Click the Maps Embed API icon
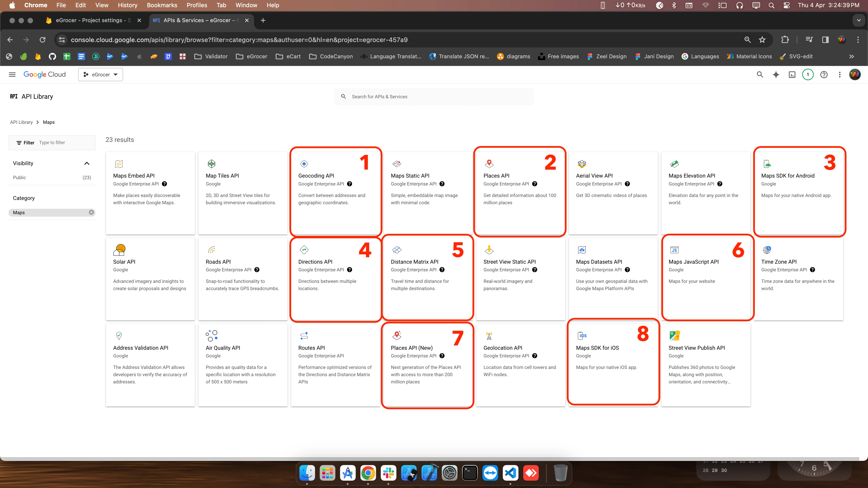Viewport: 868px width, 488px height. click(119, 164)
